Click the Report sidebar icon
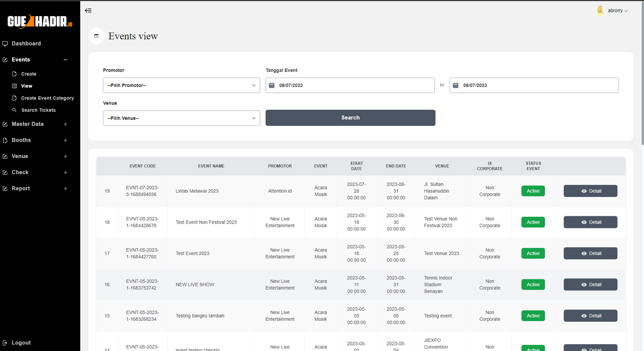This screenshot has width=644, height=351. point(5,189)
